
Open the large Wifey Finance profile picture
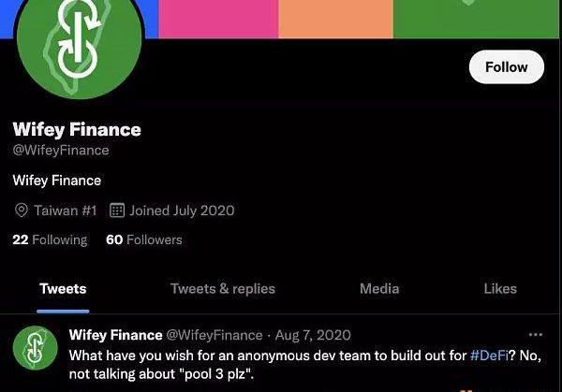(x=79, y=39)
